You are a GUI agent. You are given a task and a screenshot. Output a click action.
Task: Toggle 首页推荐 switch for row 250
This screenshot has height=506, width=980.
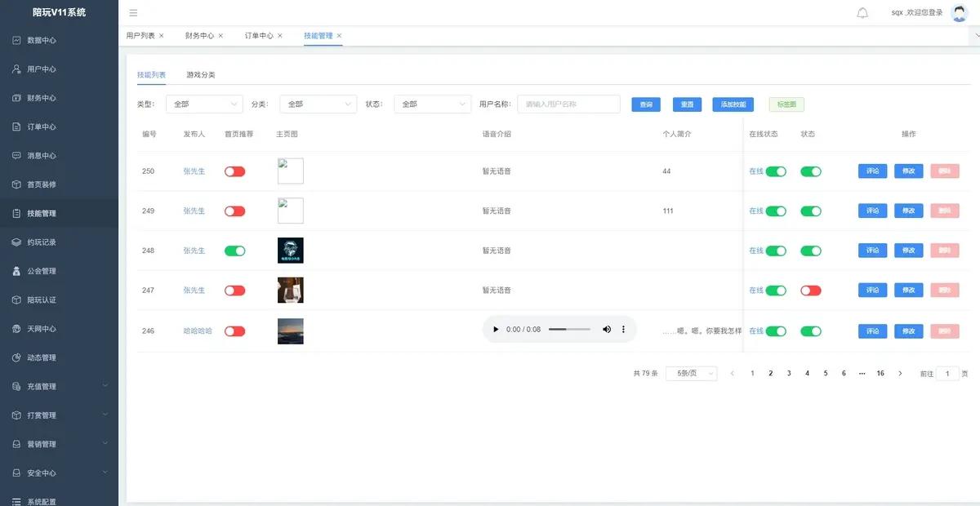[x=234, y=171]
